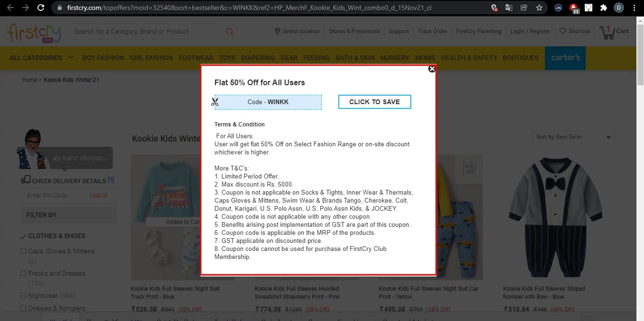Viewport: 644px width, 321px height.
Task: Check Frocks and Dresses filter
Action: 23,273
